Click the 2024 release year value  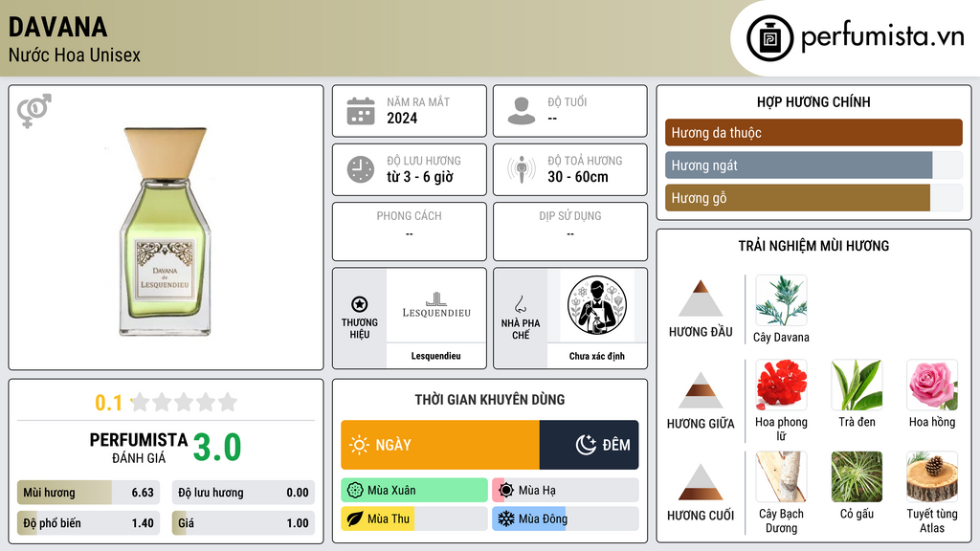[402, 118]
